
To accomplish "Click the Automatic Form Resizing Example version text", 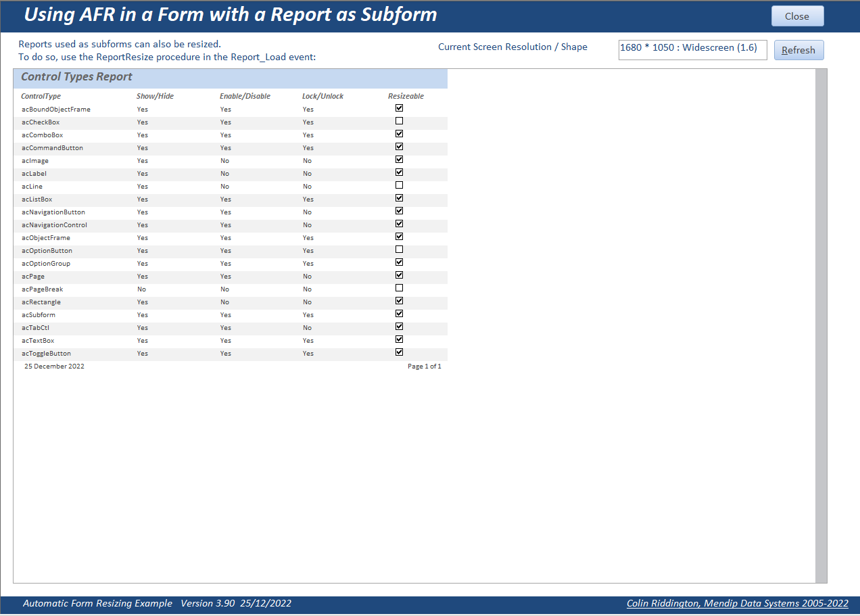I will tap(157, 603).
